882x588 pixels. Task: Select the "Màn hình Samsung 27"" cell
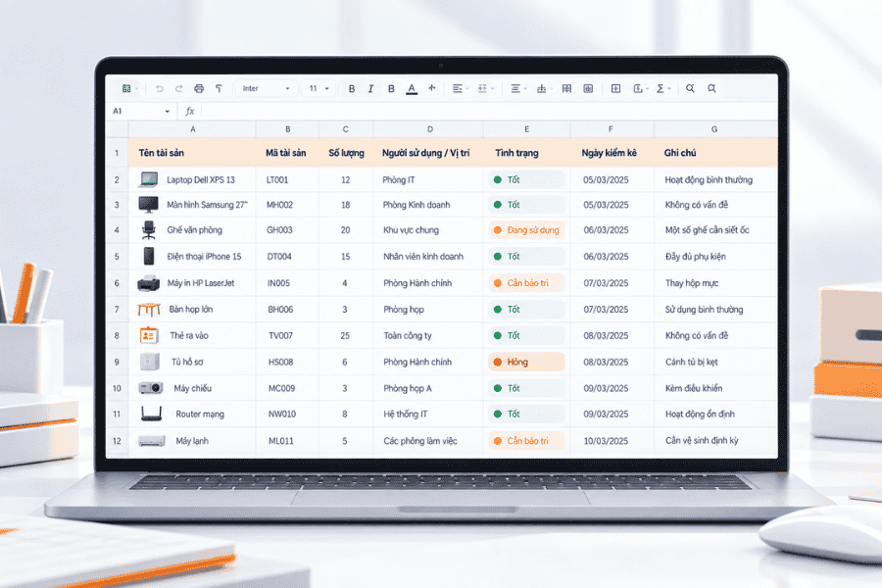coord(192,205)
